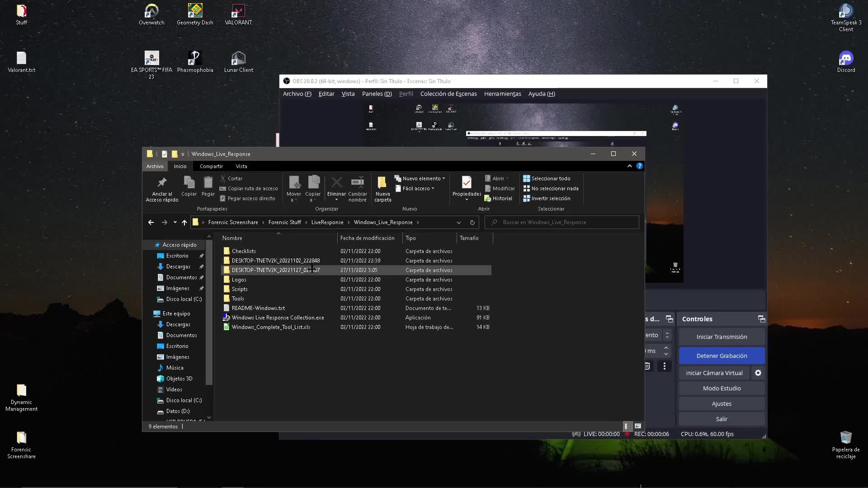
Task: Click the Ajustes button in OBS
Action: point(722,404)
